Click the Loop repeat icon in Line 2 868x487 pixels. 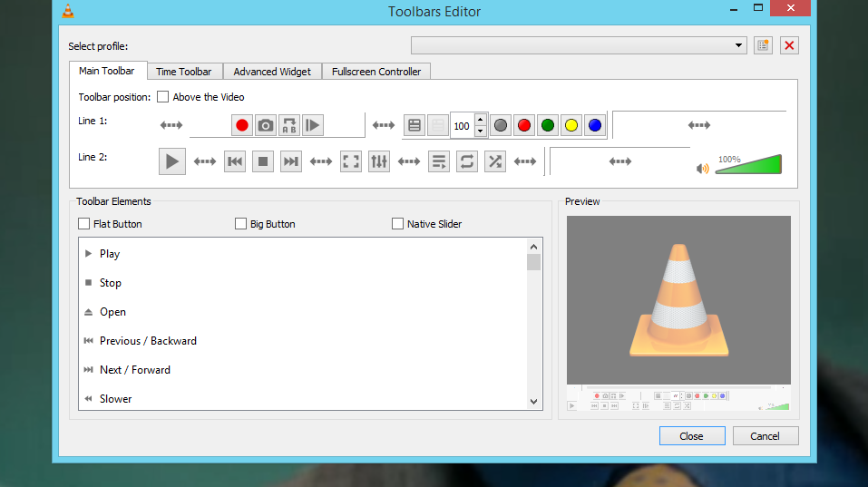pos(467,161)
